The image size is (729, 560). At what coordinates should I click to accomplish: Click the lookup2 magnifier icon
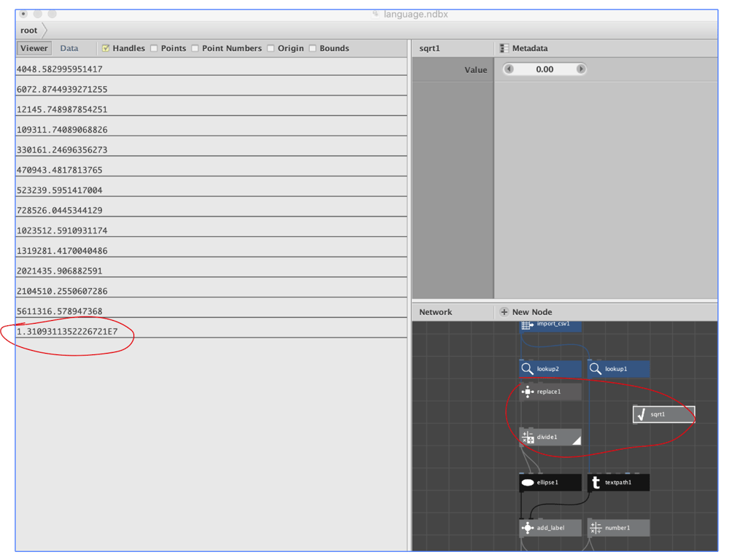click(x=527, y=369)
